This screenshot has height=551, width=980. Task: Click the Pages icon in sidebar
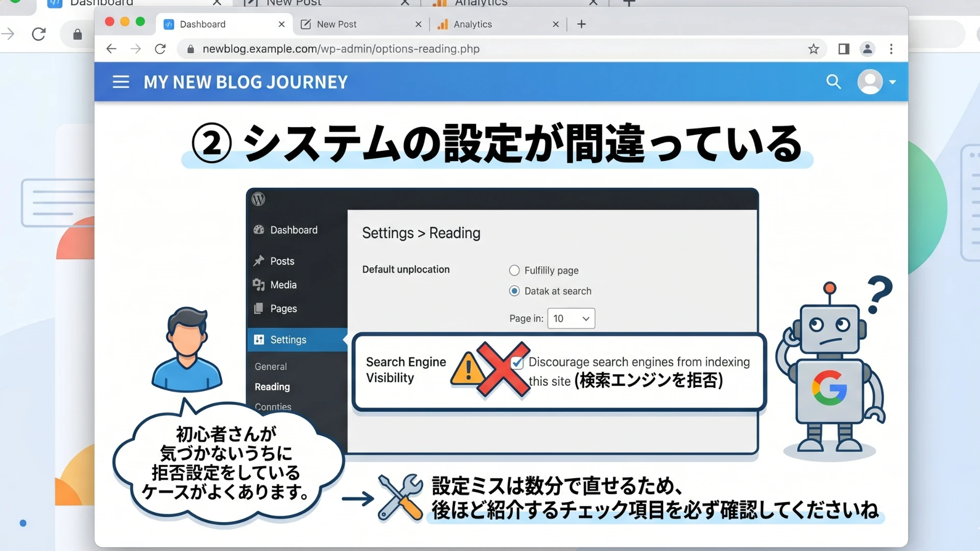(x=259, y=308)
